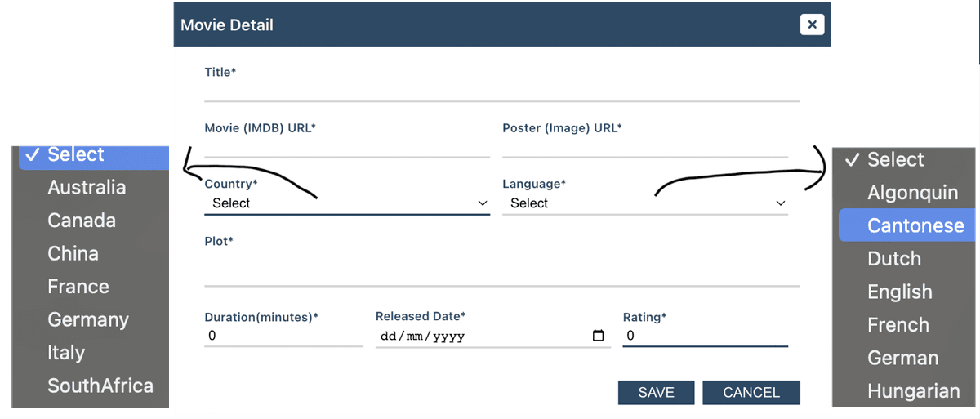This screenshot has height=419, width=980.
Task: Click the Poster (Image) URL field
Action: tap(644, 147)
